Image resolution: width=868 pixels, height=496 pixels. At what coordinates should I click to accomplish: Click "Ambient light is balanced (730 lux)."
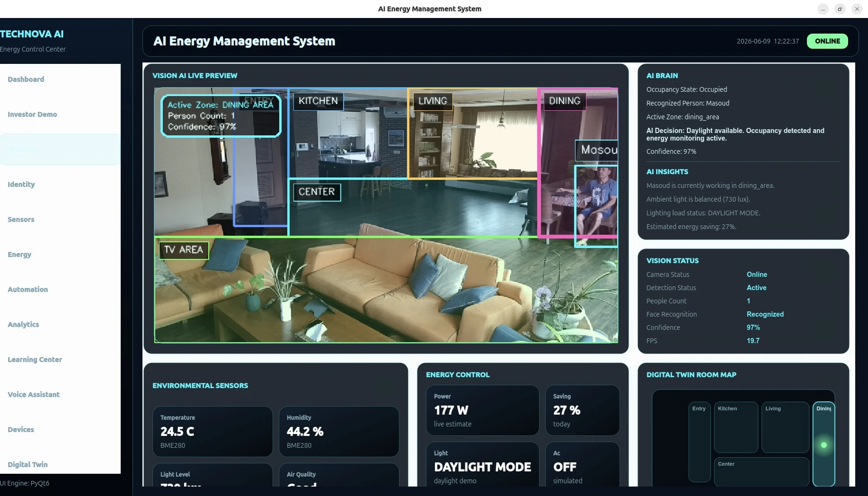[x=698, y=199]
